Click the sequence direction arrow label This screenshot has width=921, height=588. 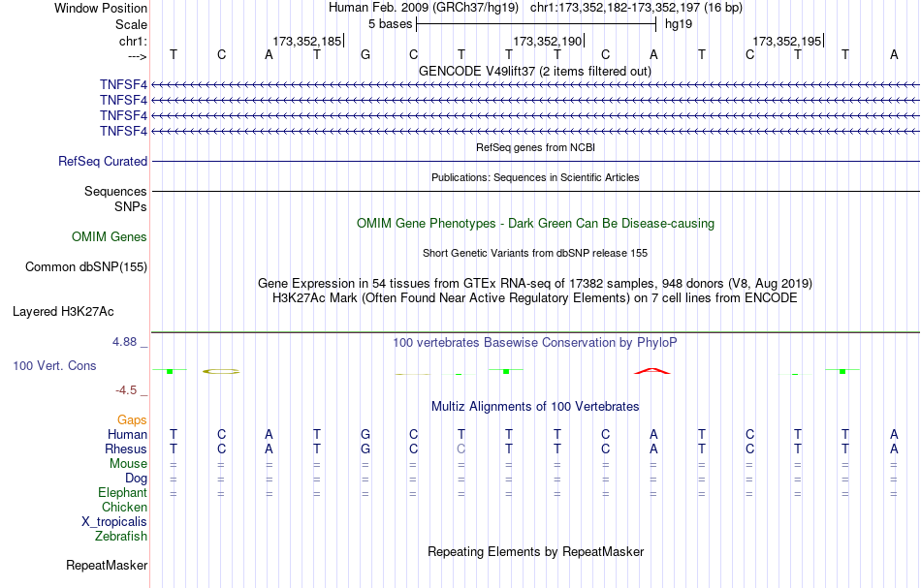(x=138, y=56)
